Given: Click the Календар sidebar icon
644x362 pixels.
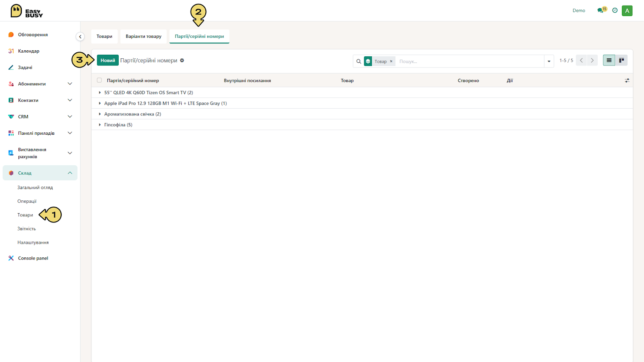Looking at the screenshot, I should (11, 51).
